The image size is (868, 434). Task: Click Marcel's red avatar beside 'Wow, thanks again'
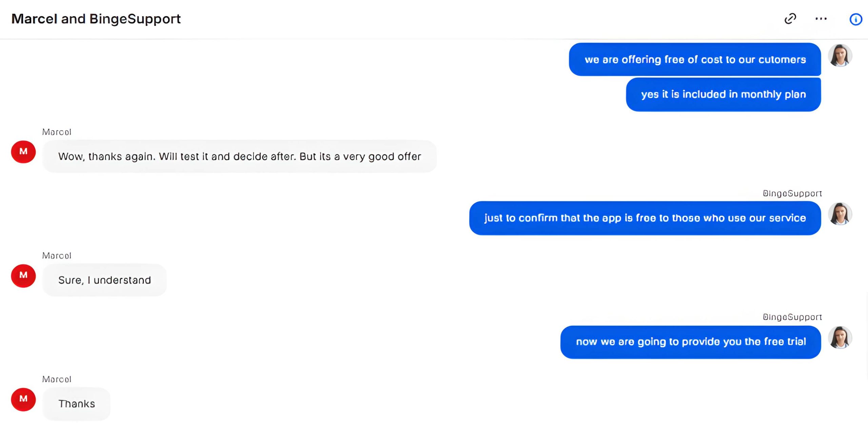pyautogui.click(x=23, y=152)
